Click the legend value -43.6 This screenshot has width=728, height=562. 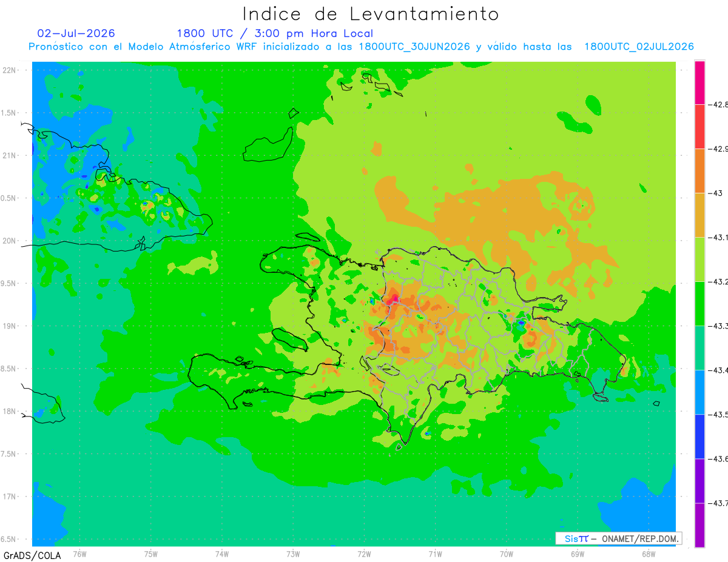tap(719, 458)
